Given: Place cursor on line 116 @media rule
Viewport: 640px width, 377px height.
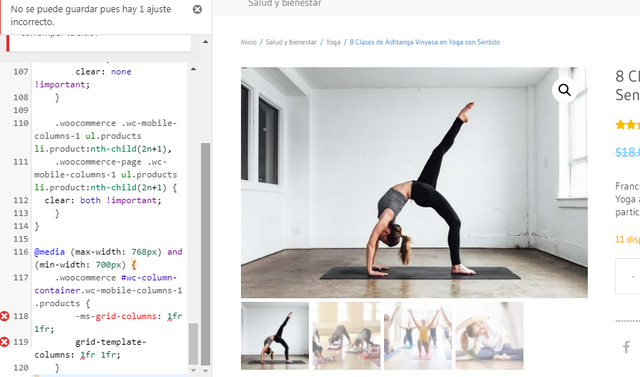Looking at the screenshot, I should tap(108, 258).
